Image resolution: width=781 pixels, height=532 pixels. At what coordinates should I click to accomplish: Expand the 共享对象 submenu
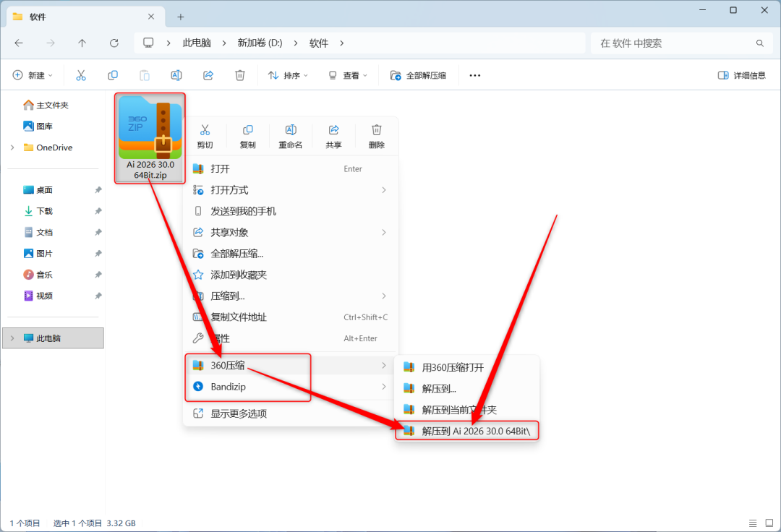(x=384, y=233)
